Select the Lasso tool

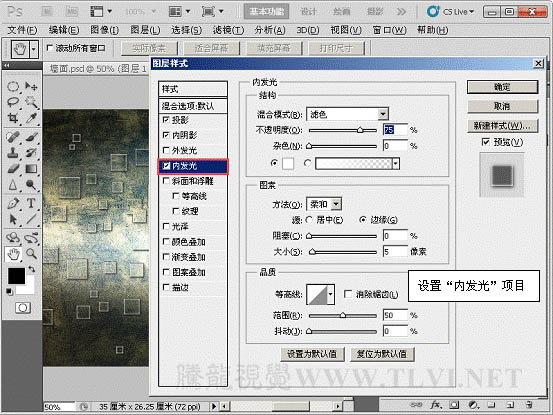[13, 102]
